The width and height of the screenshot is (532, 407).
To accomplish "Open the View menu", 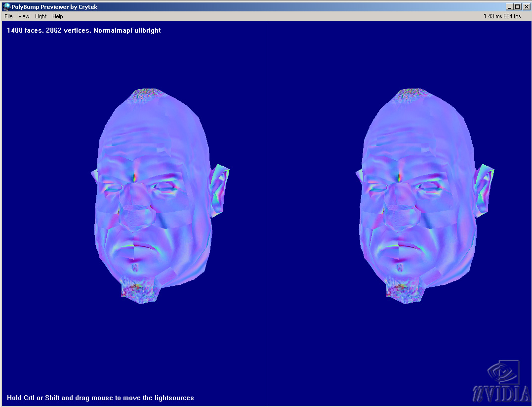I will pos(24,16).
